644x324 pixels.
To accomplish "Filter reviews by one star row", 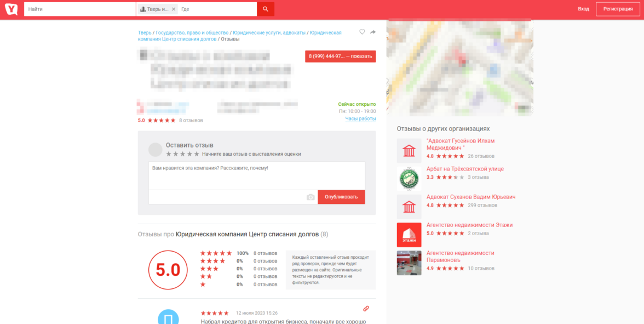I will point(239,285).
